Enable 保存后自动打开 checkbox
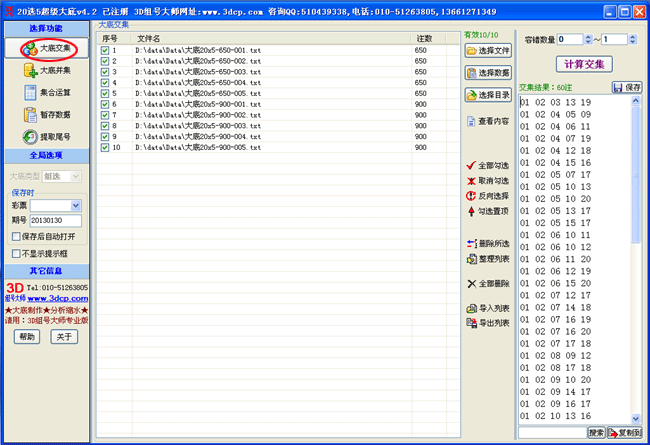650x445 pixels. [16, 237]
